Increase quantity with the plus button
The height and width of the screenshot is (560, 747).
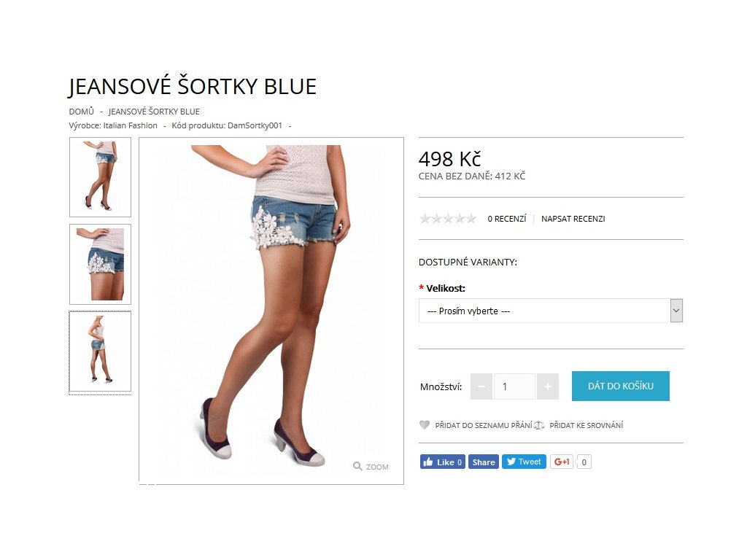tap(547, 386)
